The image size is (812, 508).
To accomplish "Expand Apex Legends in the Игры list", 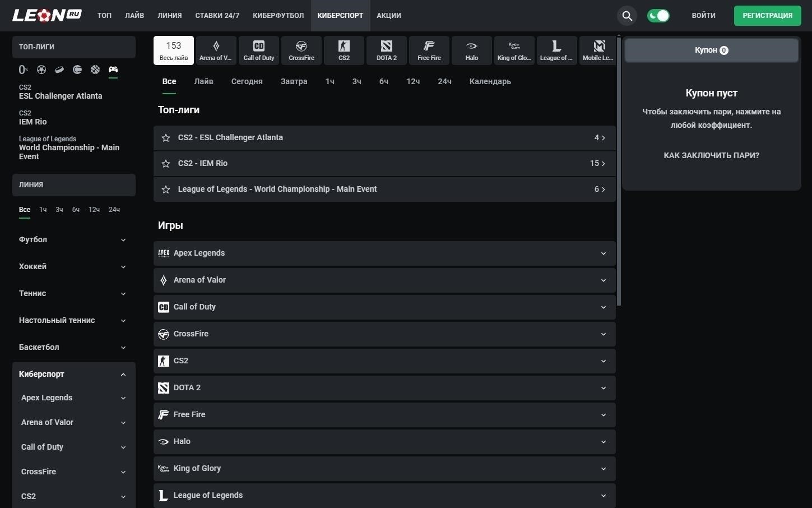I will coord(384,253).
